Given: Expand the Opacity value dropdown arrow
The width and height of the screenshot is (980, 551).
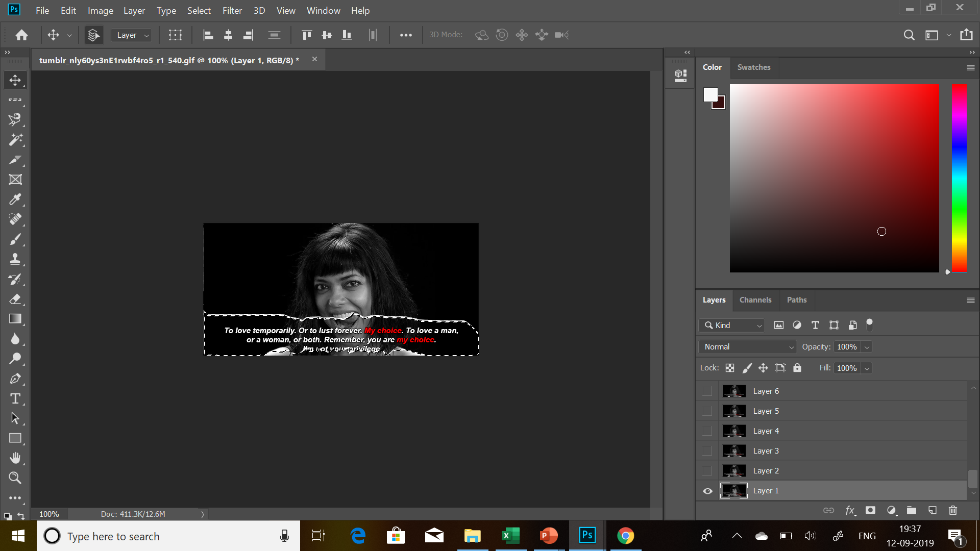Looking at the screenshot, I should point(867,347).
